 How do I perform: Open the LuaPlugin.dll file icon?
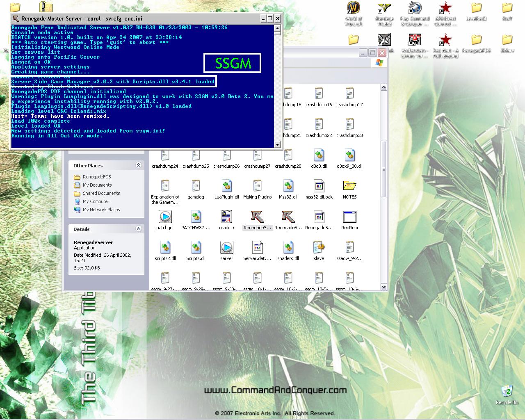(226, 186)
